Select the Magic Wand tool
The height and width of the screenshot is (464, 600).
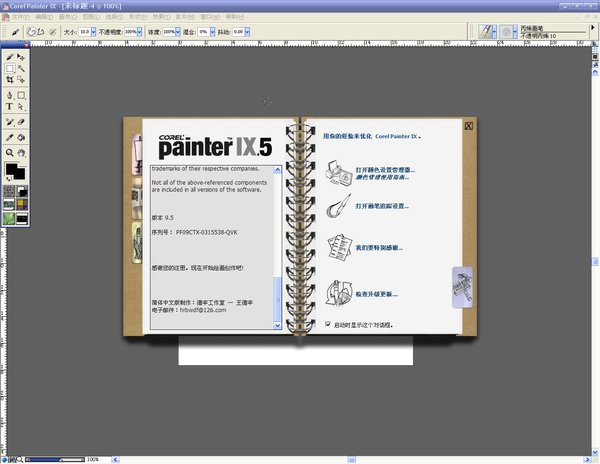(21, 68)
